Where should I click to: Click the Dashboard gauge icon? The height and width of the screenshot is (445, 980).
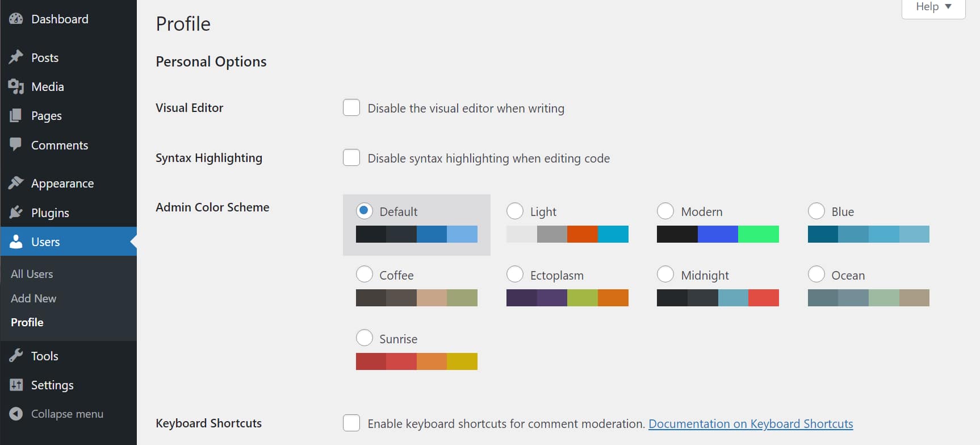point(16,19)
